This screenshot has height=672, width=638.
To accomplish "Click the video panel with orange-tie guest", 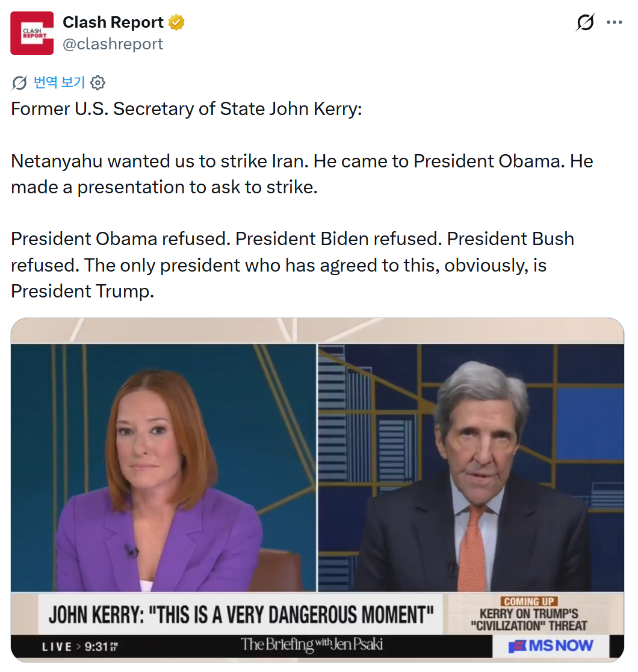I will point(471,468).
